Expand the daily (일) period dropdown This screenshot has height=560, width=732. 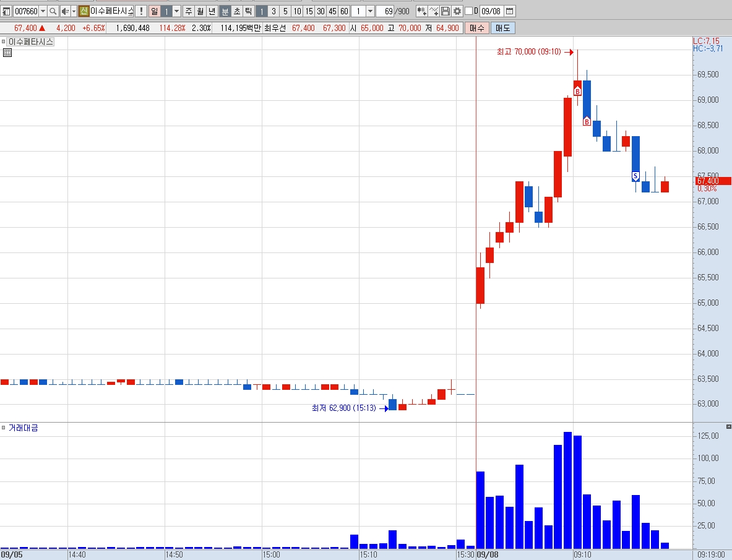176,11
